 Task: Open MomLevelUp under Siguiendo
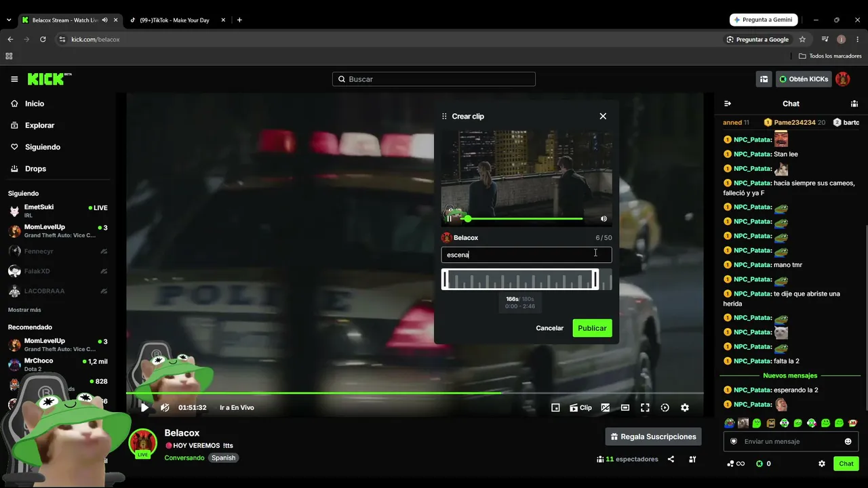click(x=58, y=231)
